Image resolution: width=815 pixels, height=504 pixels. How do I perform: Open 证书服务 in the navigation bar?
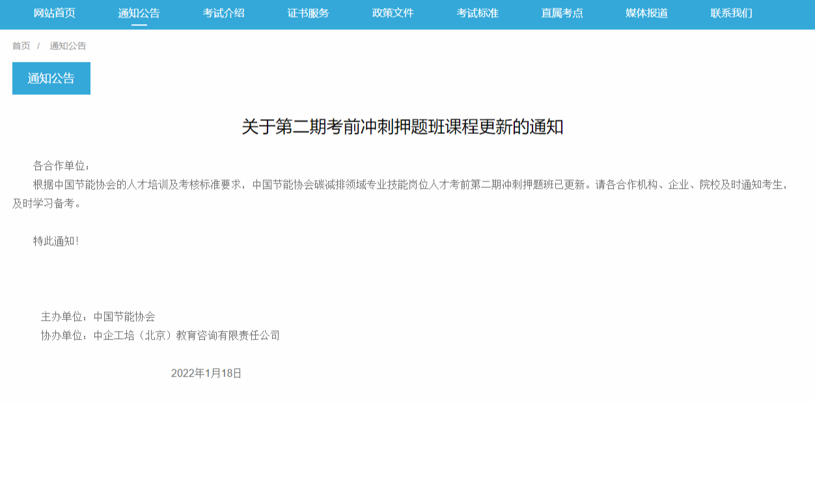[x=309, y=13]
